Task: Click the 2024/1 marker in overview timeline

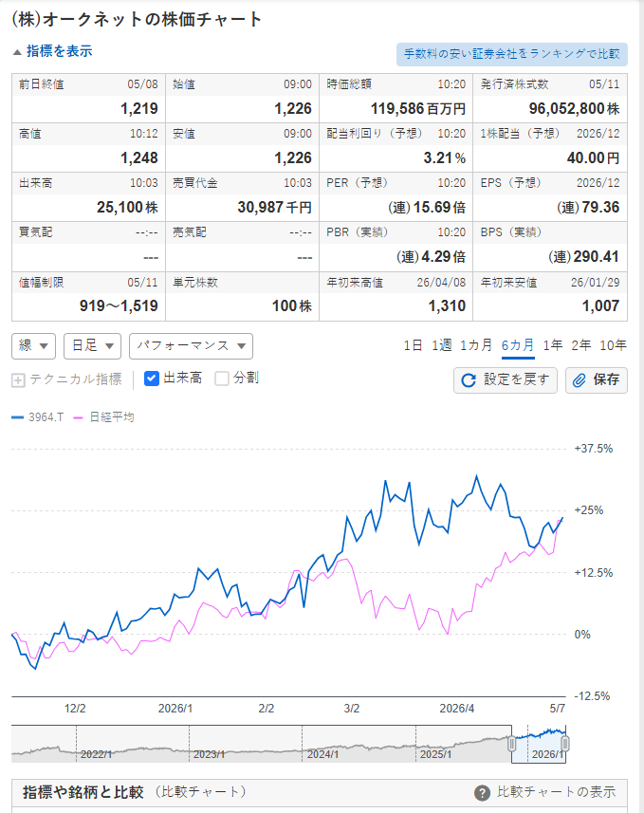Action: [x=322, y=754]
